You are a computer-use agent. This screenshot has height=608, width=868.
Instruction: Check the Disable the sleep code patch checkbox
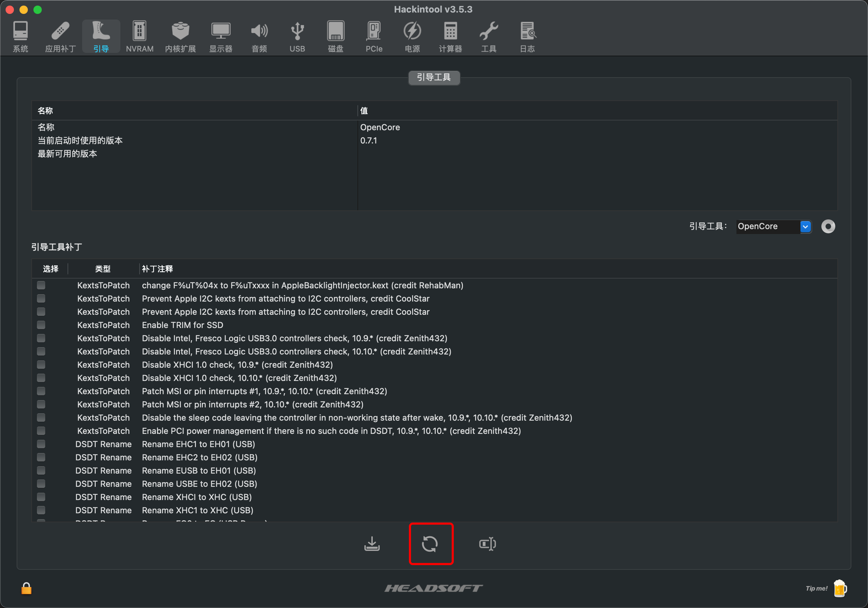coord(41,417)
